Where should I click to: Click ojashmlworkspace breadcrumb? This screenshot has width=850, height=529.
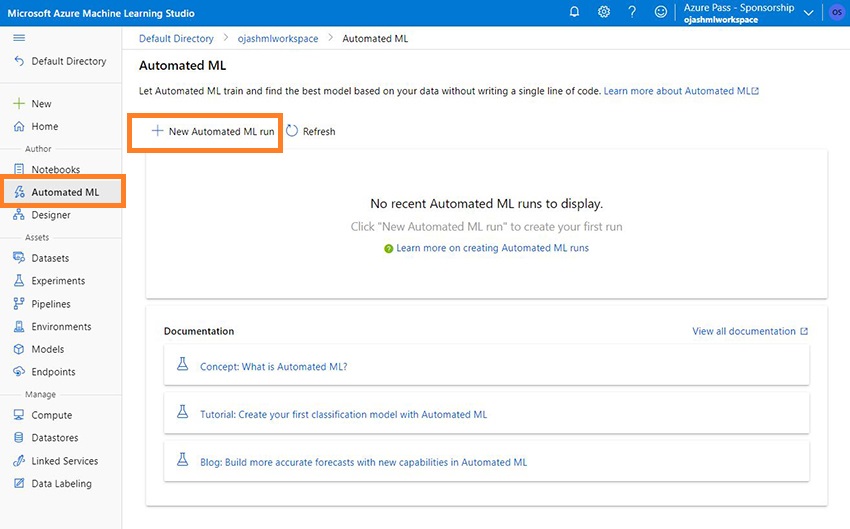click(x=278, y=39)
